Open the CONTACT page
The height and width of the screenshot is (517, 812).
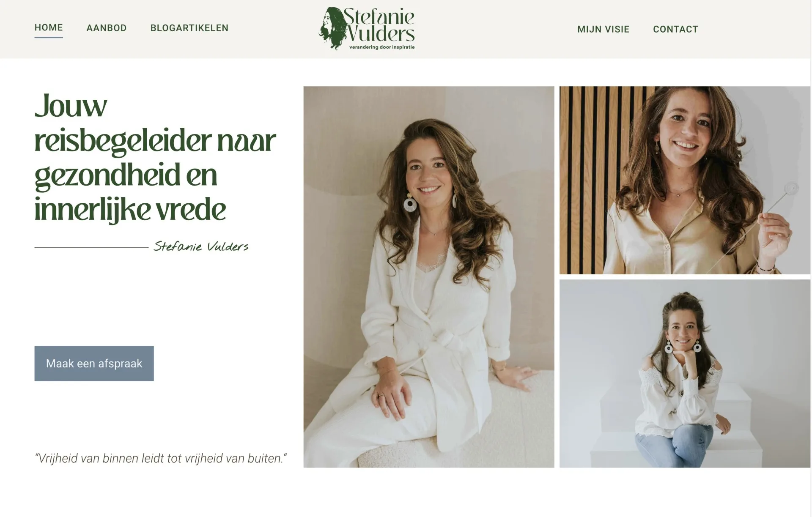(x=675, y=29)
